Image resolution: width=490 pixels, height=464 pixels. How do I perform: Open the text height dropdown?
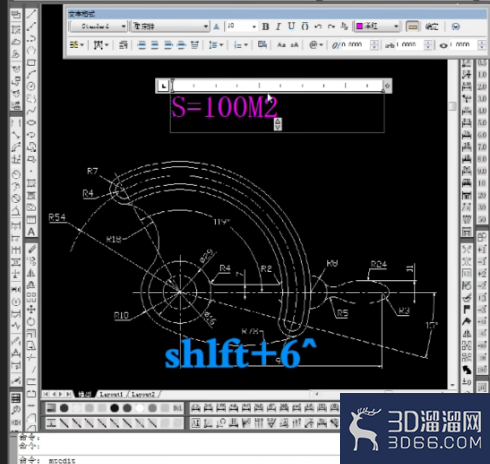[x=242, y=26]
